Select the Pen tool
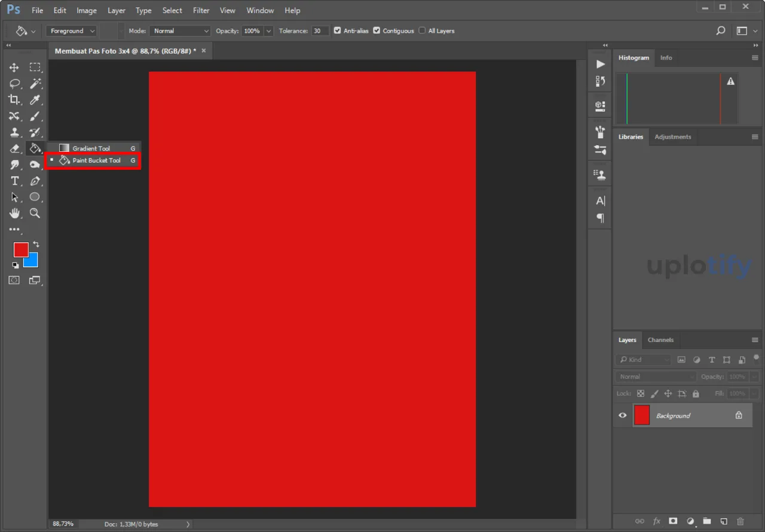 35,181
